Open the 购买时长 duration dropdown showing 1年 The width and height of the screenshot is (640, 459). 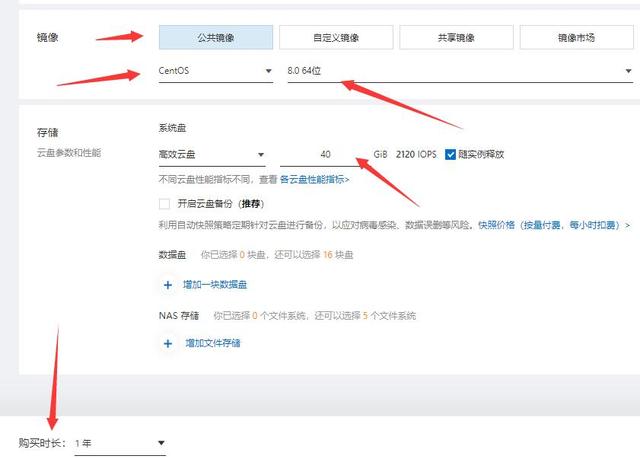pos(120,443)
